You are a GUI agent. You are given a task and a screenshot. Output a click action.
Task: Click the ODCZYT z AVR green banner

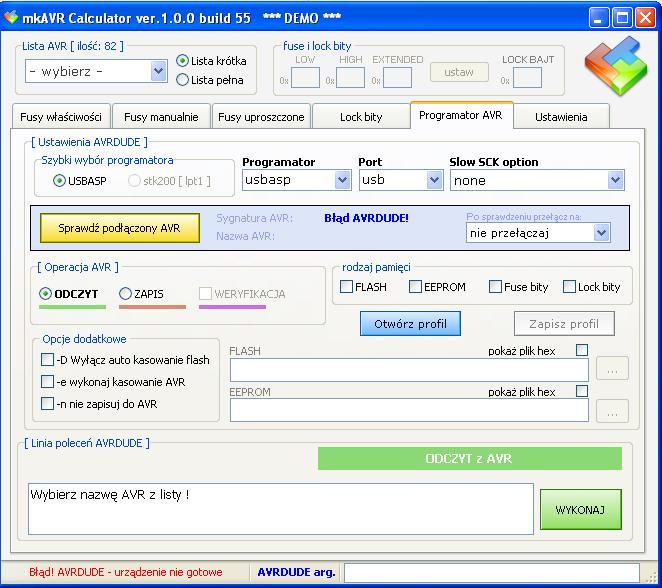coord(470,458)
